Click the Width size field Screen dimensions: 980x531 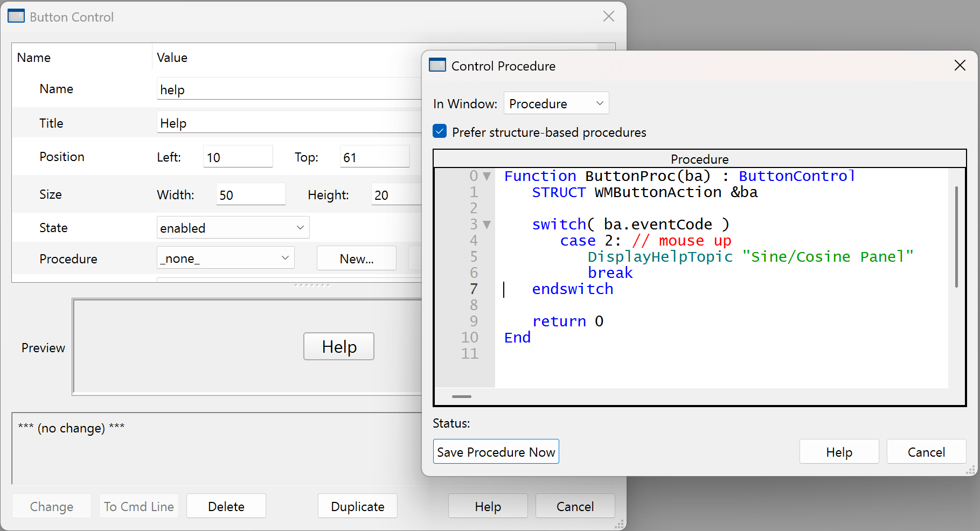point(251,195)
